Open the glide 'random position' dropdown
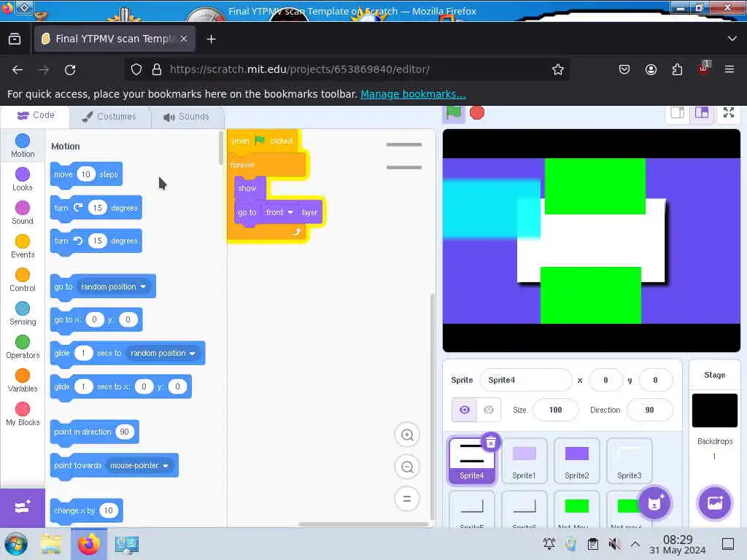 point(163,354)
